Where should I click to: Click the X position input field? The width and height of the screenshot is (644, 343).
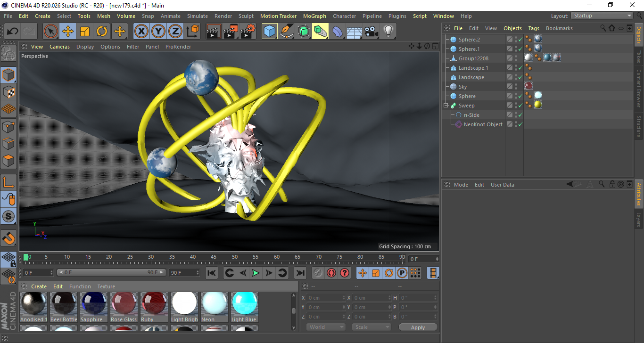coord(326,298)
